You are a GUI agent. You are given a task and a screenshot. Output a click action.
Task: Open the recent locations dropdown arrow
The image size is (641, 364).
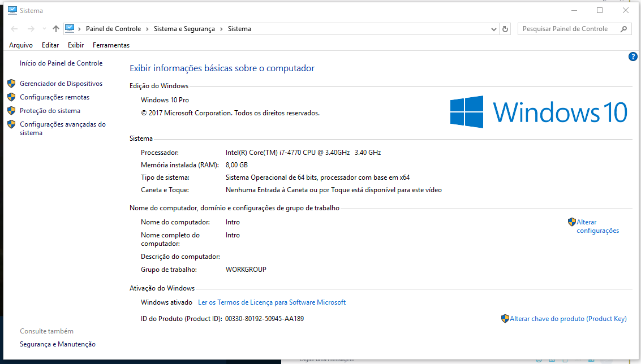tap(44, 29)
